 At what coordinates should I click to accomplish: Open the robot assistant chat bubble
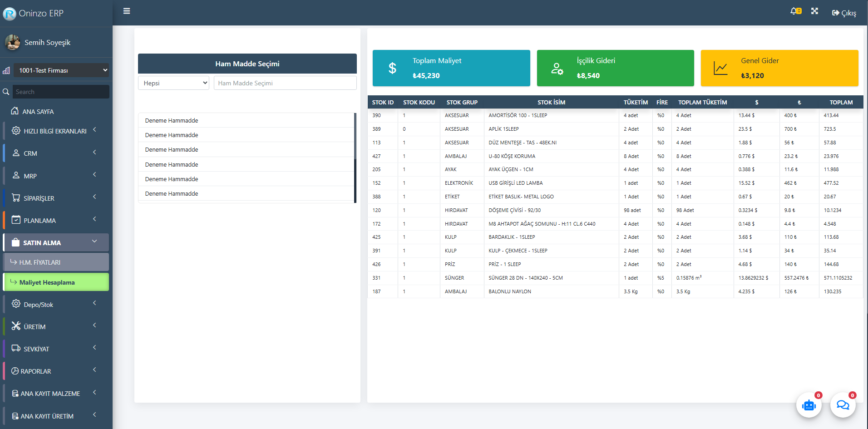pyautogui.click(x=809, y=405)
